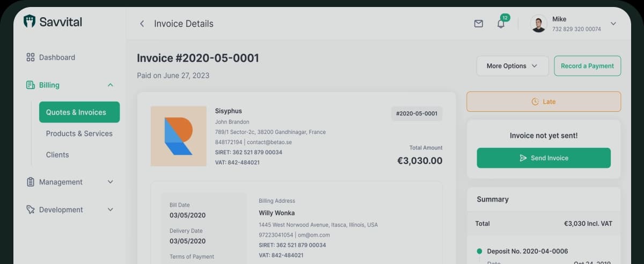Click the Savvital shield logo icon

[30, 22]
